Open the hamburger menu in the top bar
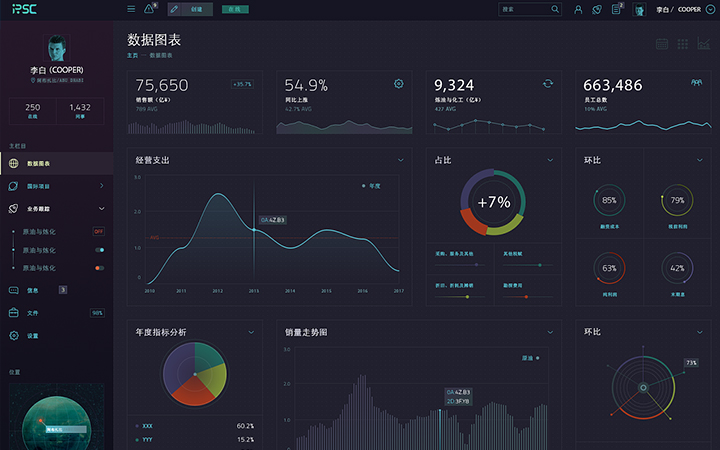The image size is (720, 450). (131, 9)
